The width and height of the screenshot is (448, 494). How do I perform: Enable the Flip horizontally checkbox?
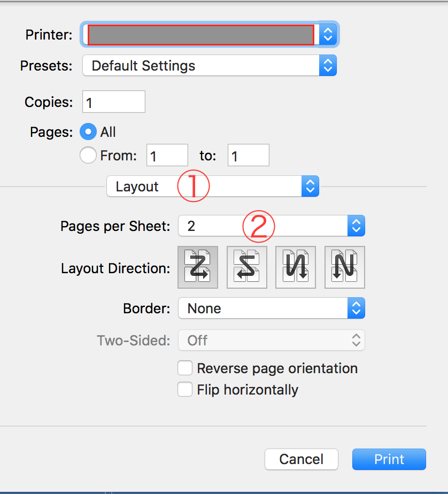[185, 390]
